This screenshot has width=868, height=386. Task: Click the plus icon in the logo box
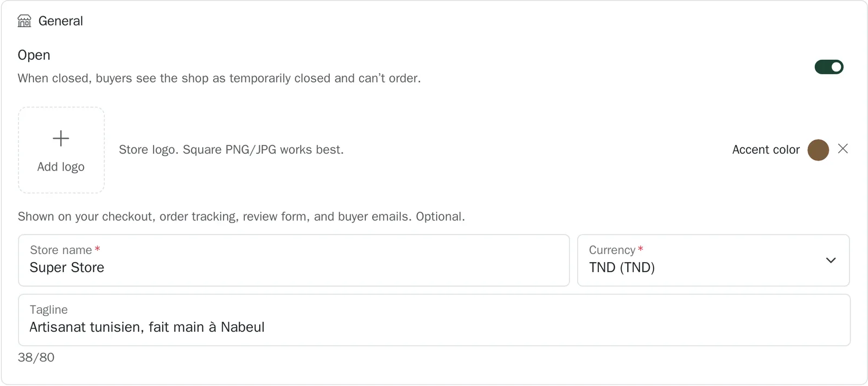61,138
